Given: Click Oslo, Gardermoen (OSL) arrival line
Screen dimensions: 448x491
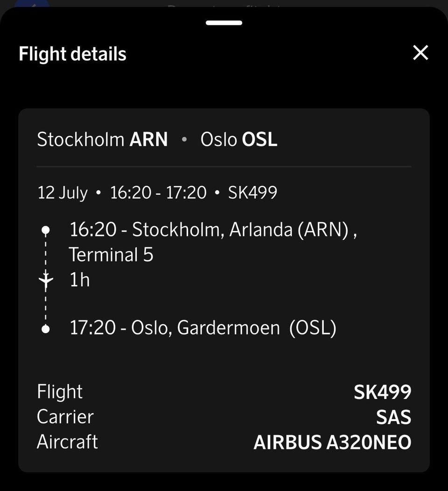Looking at the screenshot, I should click(x=203, y=328).
